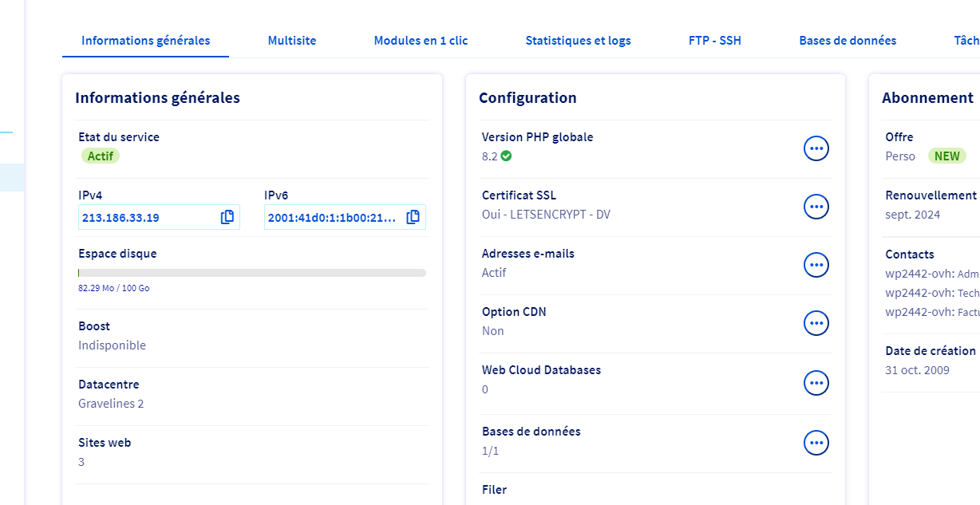Open the Modules en 1 clic tab

421,41
